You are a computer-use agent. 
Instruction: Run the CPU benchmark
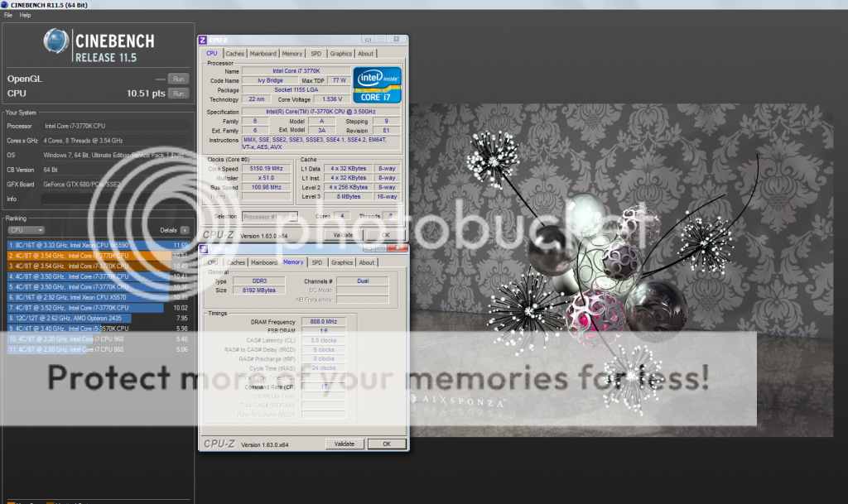point(179,94)
